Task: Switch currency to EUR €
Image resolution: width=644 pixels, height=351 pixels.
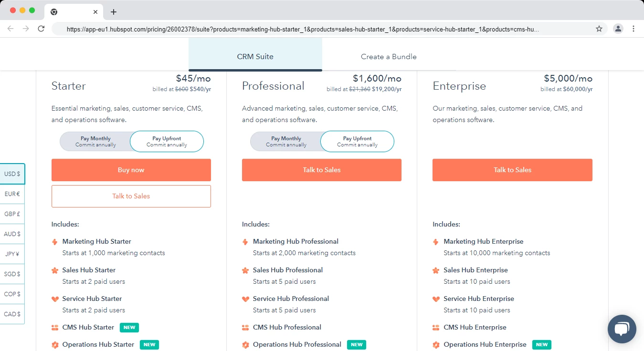Action: tap(12, 194)
